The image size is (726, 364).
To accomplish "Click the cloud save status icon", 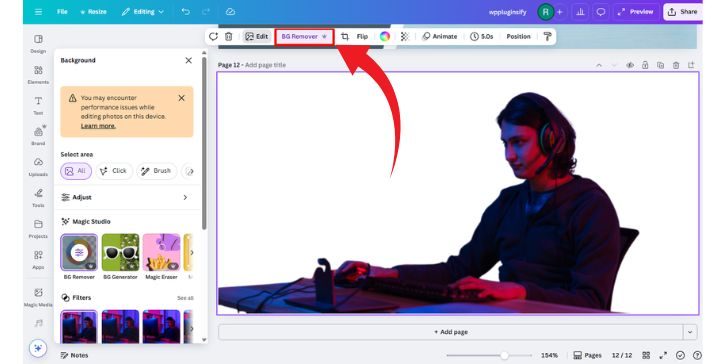I will (230, 12).
